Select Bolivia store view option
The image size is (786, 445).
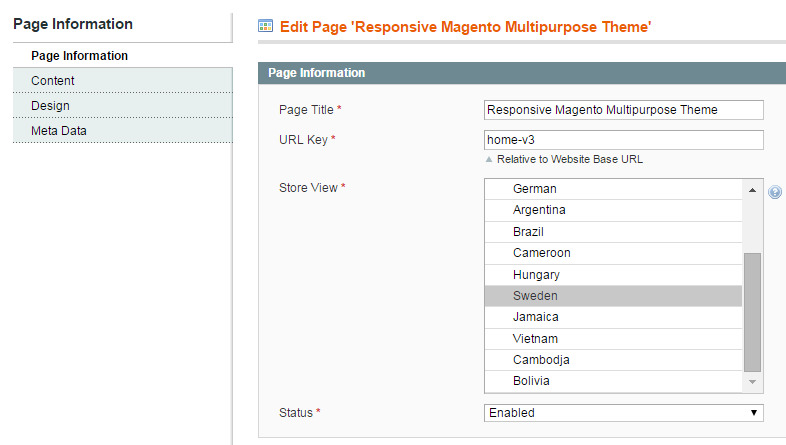[614, 381]
